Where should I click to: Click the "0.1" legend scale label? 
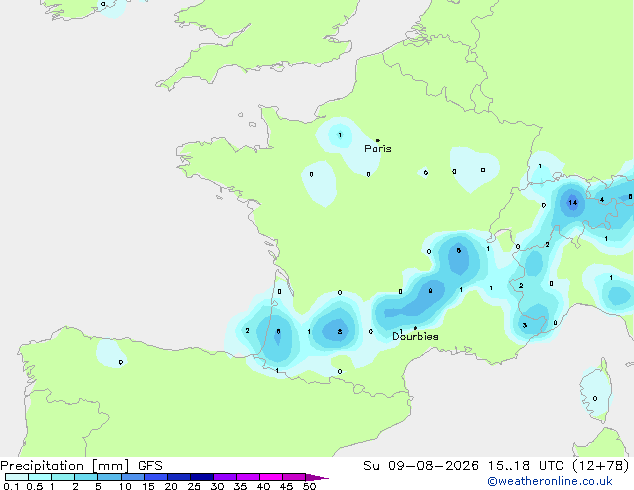[11, 486]
